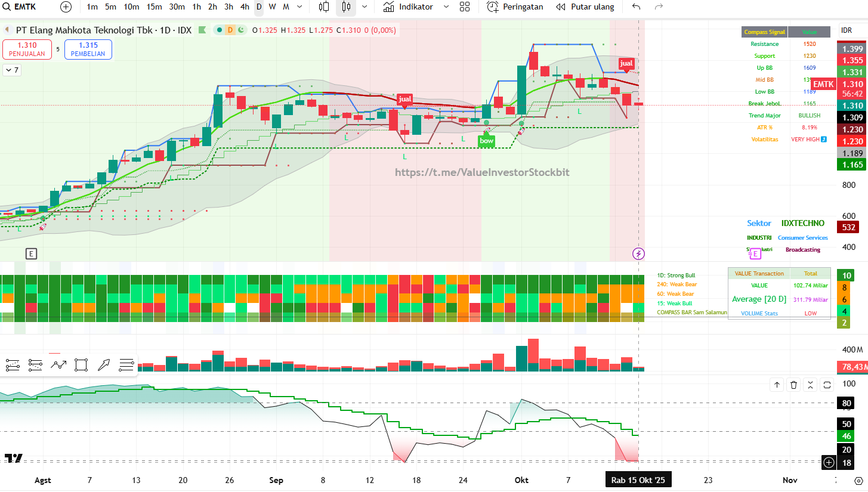This screenshot has width=868, height=492.
Task: Open chart settings gear at bottom-right corner
Action: pyautogui.click(x=858, y=480)
